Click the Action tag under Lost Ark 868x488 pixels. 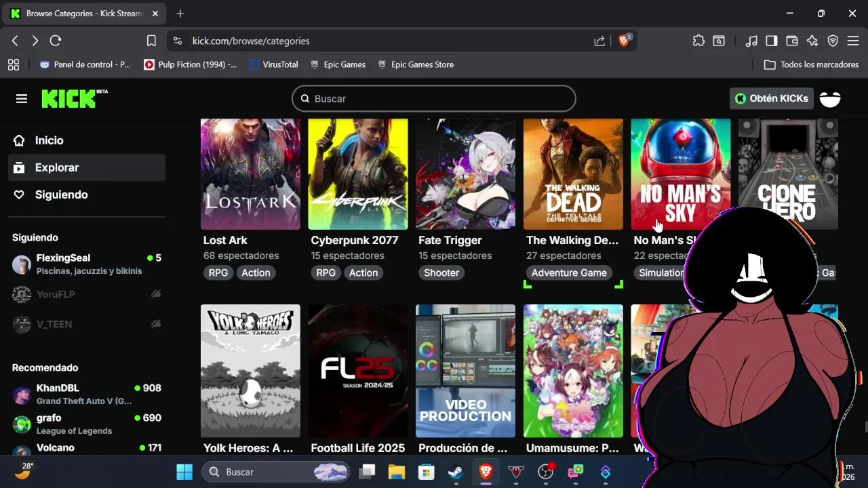click(x=256, y=272)
